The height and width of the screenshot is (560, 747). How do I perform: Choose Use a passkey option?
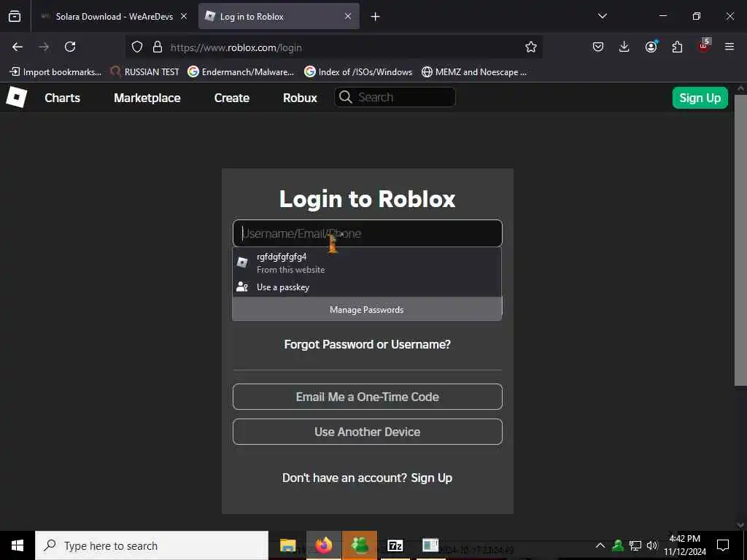[367, 287]
